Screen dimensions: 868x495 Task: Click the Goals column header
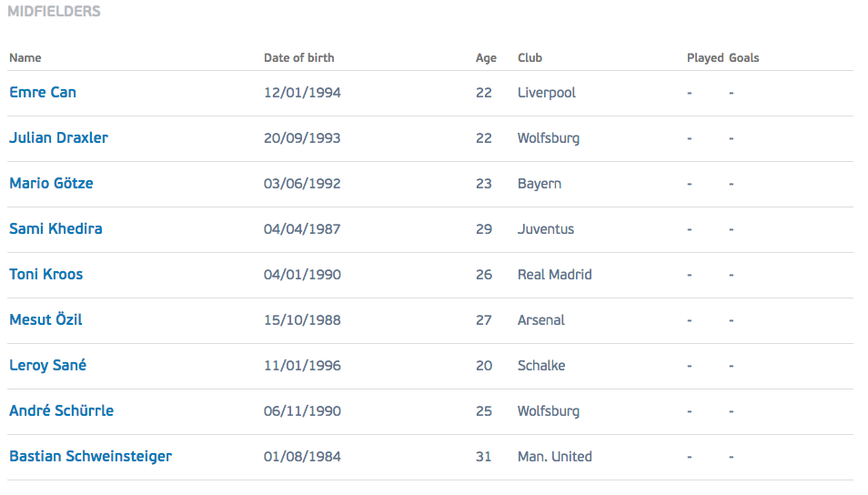tap(744, 57)
